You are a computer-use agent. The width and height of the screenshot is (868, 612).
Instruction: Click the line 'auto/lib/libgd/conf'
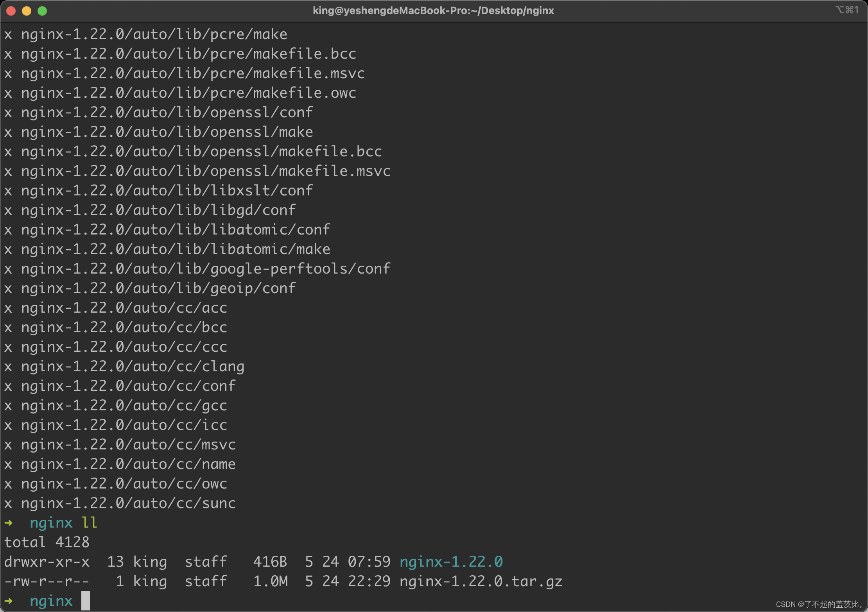pos(150,210)
